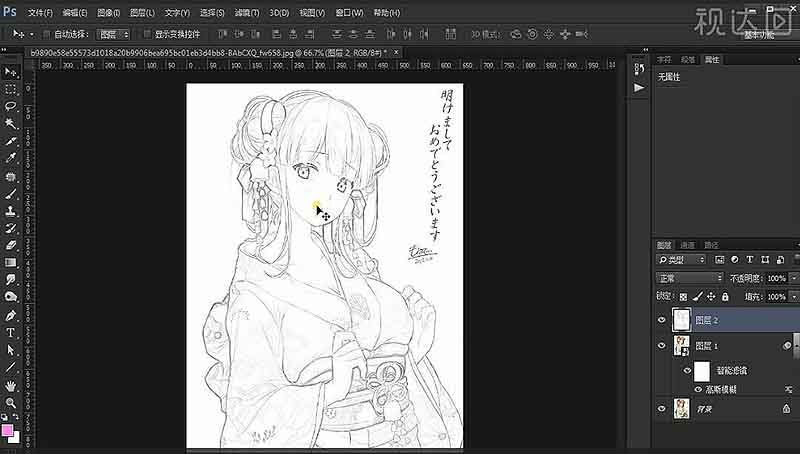Filter layers by type layer icon
This screenshot has width=800, height=454.
point(750,260)
